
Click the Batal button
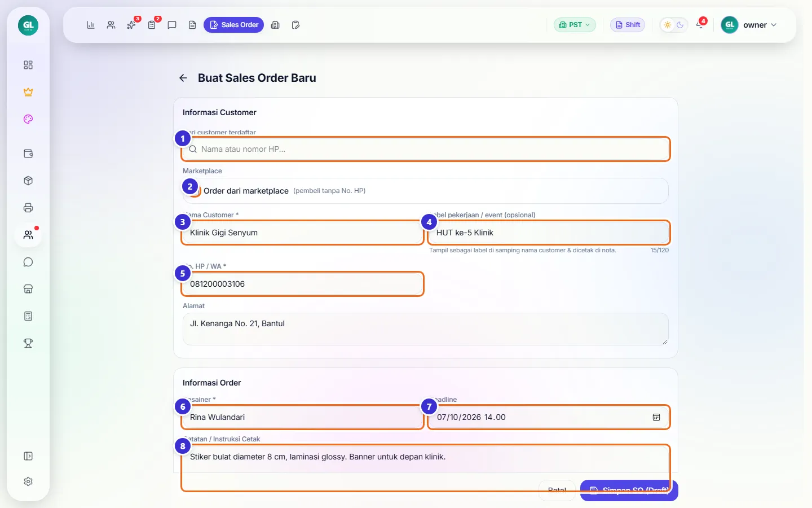click(x=557, y=490)
